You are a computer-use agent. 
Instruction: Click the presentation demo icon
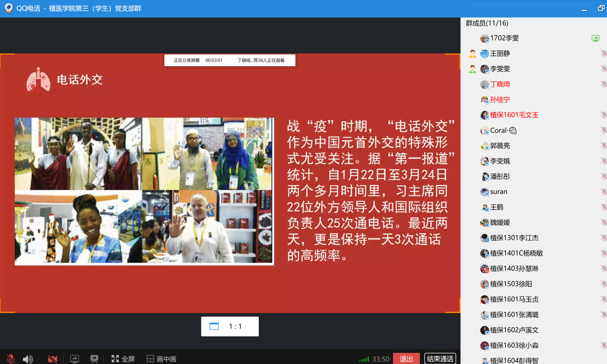(94, 359)
